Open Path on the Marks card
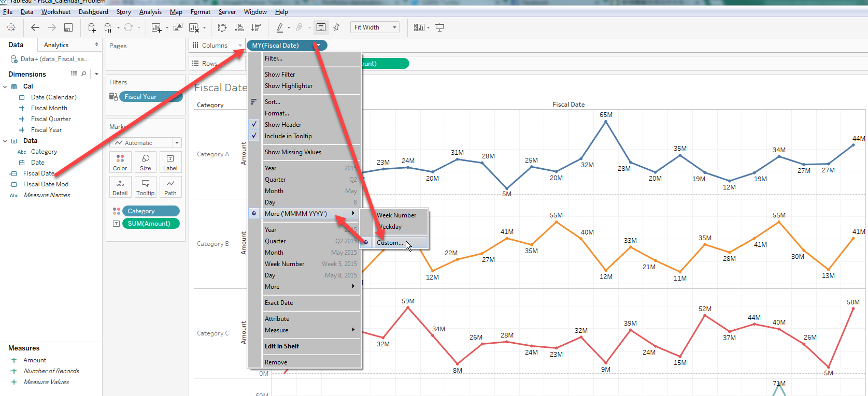The height and width of the screenshot is (396, 868). (170, 187)
